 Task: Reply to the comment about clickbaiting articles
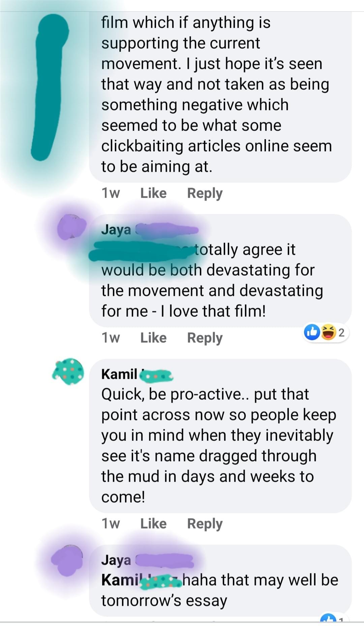pyautogui.click(x=205, y=194)
